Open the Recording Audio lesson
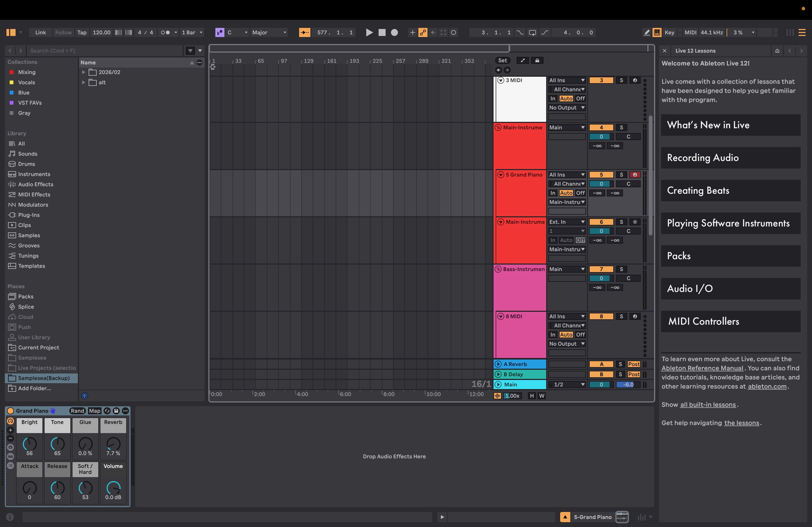Viewport: 812px width, 527px height. (730, 158)
